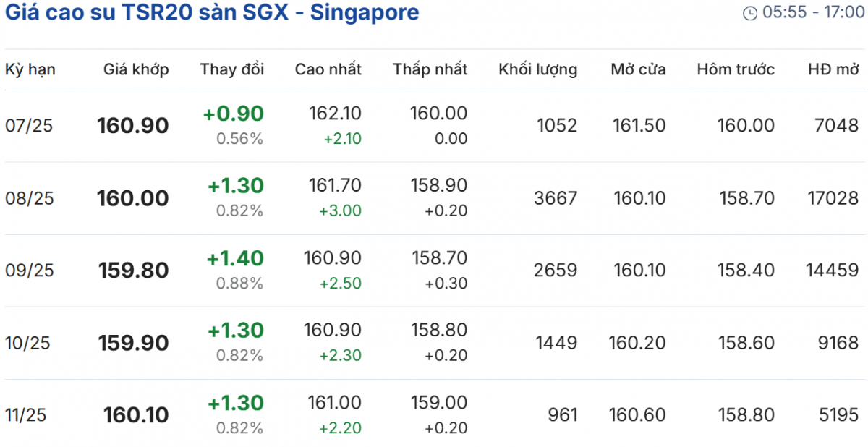Select the 17028 open interest value
Viewport: 868px width, 447px height.
click(833, 198)
